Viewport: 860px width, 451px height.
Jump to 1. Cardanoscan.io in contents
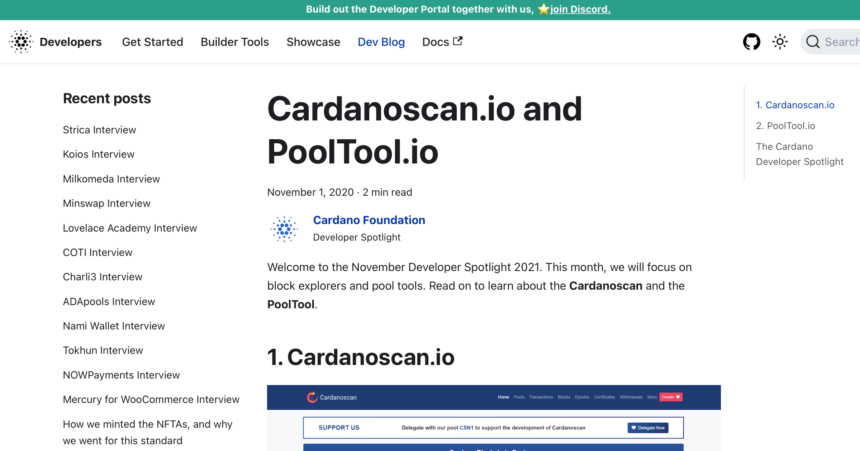[795, 105]
